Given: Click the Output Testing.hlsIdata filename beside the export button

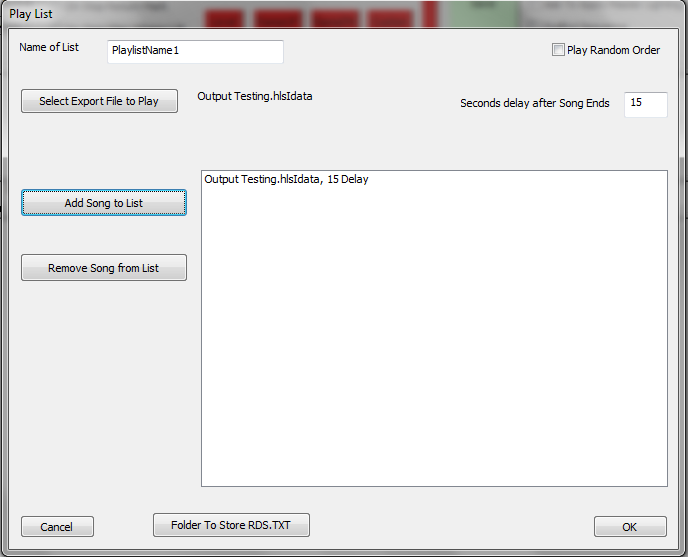Looking at the screenshot, I should click(x=254, y=96).
